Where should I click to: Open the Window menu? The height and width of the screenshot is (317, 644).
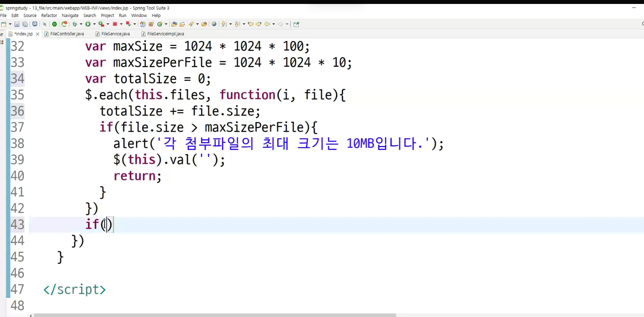139,15
